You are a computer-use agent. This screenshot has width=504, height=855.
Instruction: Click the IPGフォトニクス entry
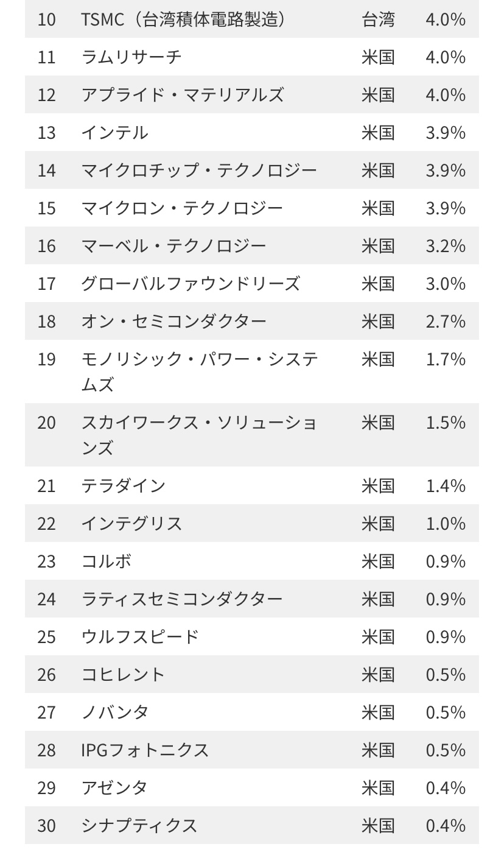(x=145, y=750)
